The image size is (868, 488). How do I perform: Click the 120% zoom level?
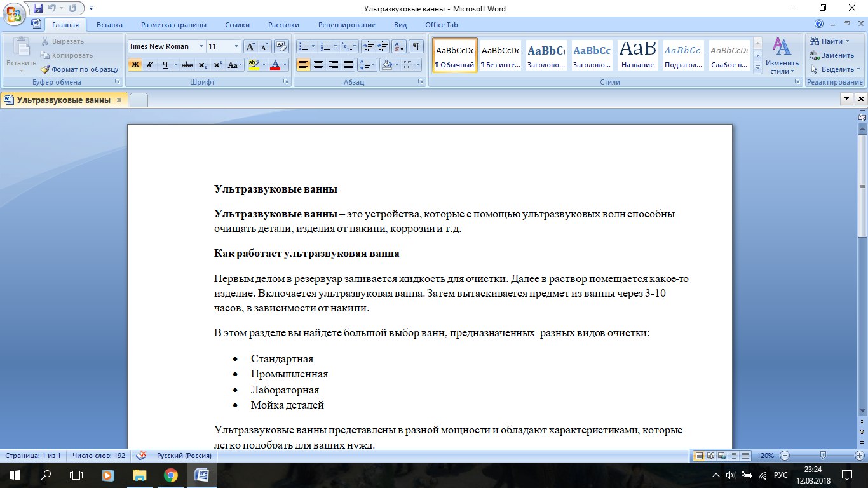pyautogui.click(x=765, y=456)
